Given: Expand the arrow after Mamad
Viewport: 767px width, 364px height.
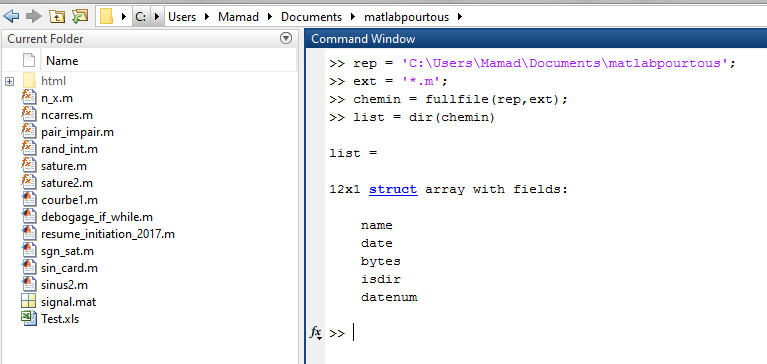Looking at the screenshot, I should click(x=270, y=17).
